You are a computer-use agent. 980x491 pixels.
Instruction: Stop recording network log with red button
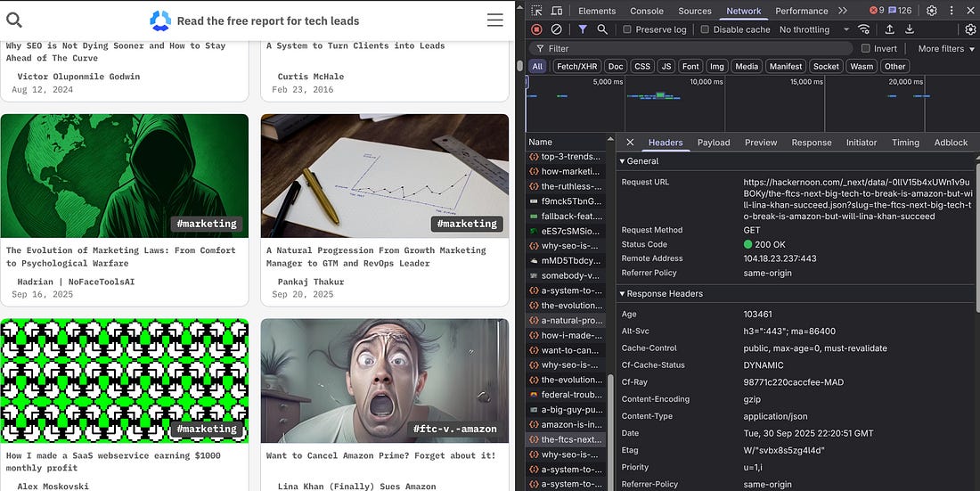click(x=536, y=29)
